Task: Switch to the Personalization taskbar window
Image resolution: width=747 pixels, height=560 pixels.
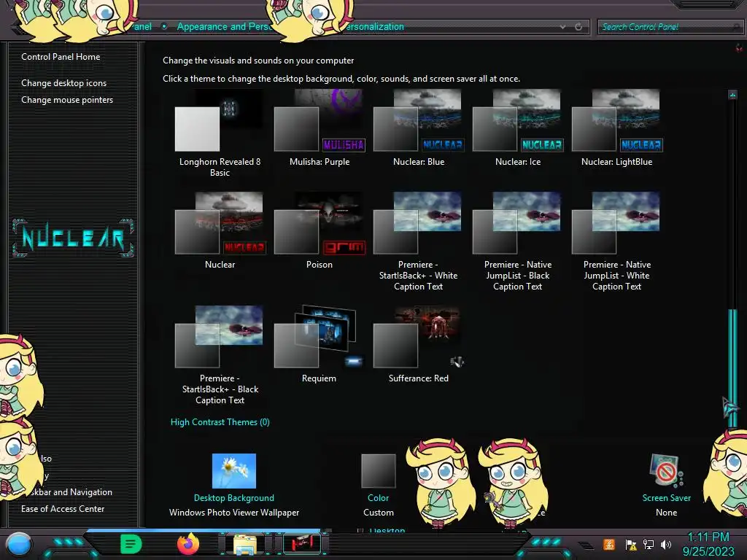Action: tap(302, 544)
